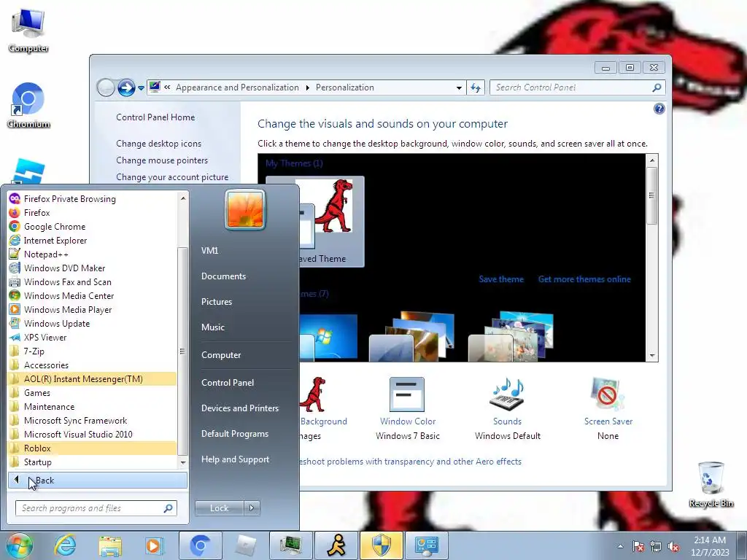
Task: Expand AOL(R) Instant Messenger(TM) folder
Action: 92,378
